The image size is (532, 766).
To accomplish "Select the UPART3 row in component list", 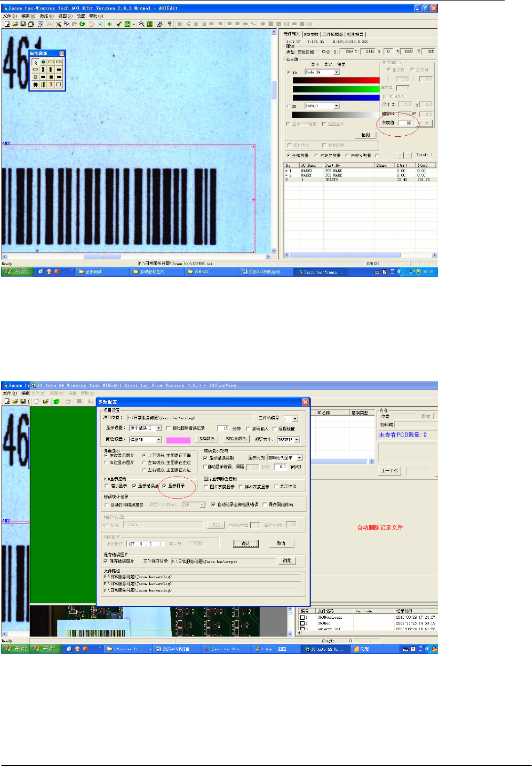I will pyautogui.click(x=360, y=180).
